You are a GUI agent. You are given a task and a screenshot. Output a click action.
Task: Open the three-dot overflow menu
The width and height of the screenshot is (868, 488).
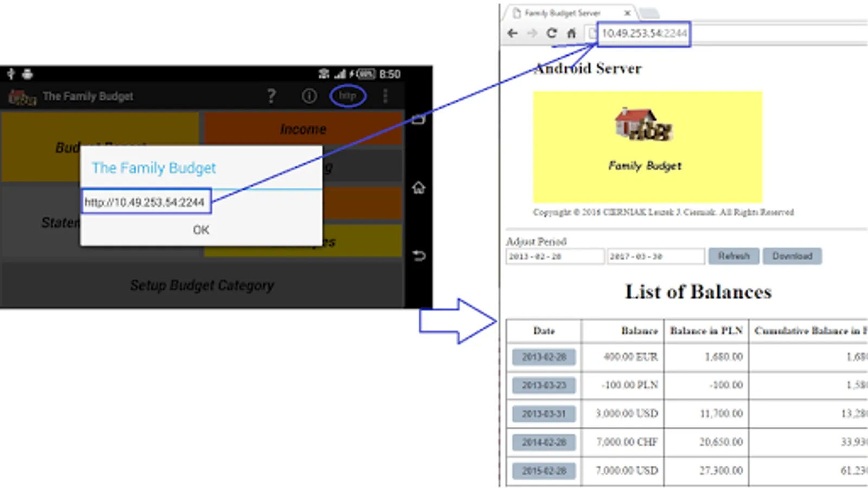(385, 97)
